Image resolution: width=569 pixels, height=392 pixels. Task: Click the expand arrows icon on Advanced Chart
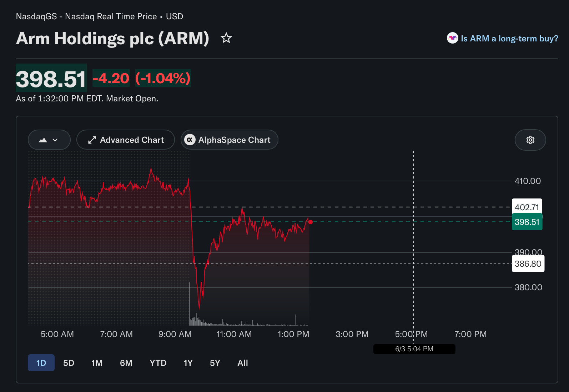coord(92,140)
